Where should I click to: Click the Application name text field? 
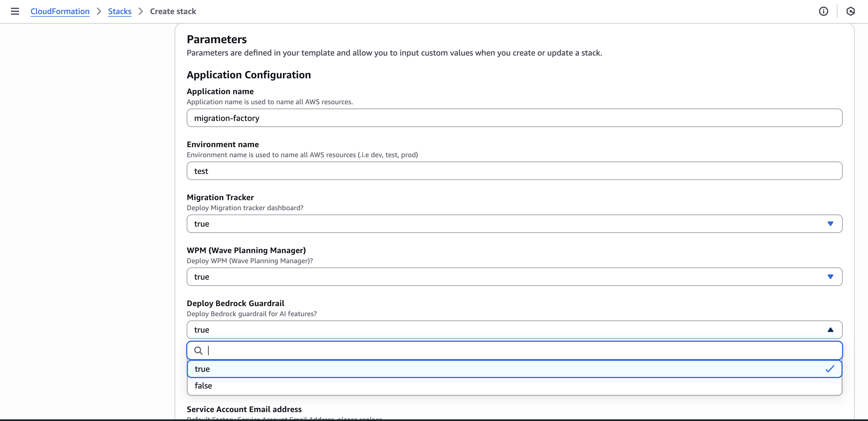point(514,118)
